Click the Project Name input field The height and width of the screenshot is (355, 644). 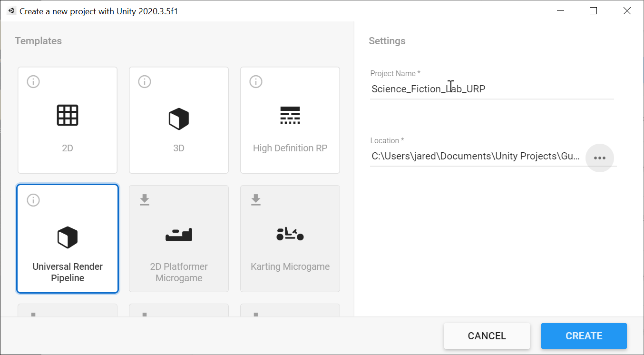(x=492, y=89)
